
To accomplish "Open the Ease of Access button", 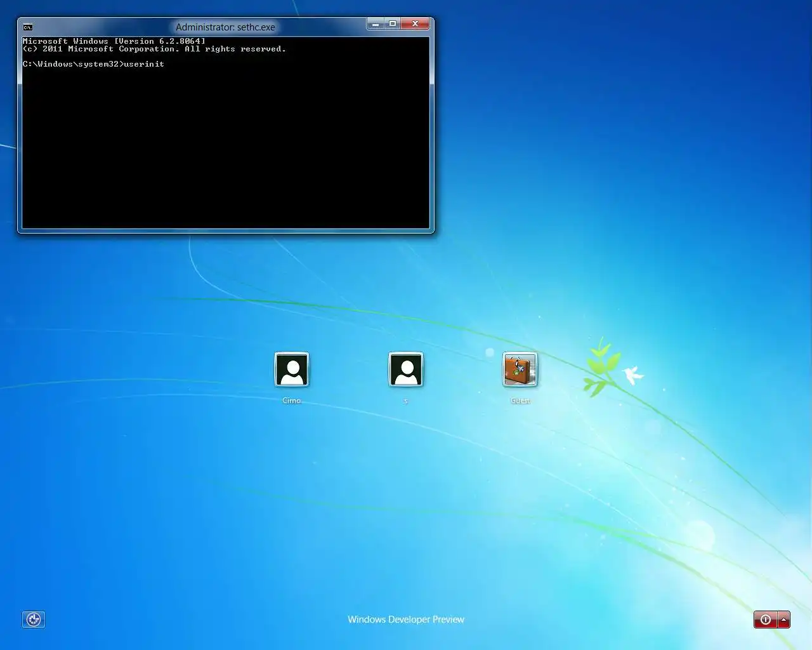I will coord(34,620).
